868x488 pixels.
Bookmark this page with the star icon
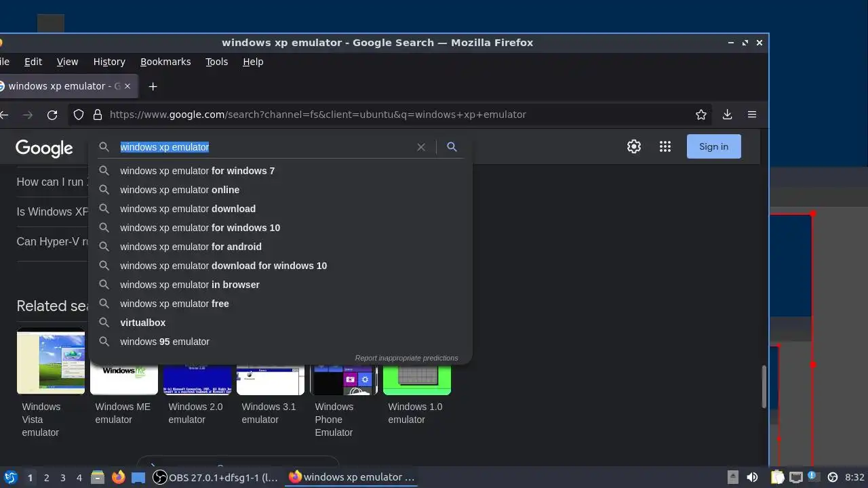(x=701, y=115)
